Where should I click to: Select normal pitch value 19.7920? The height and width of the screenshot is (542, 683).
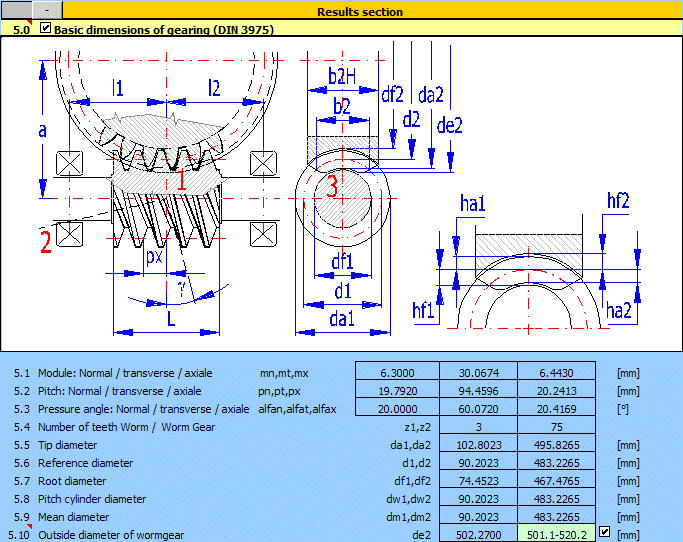397,391
